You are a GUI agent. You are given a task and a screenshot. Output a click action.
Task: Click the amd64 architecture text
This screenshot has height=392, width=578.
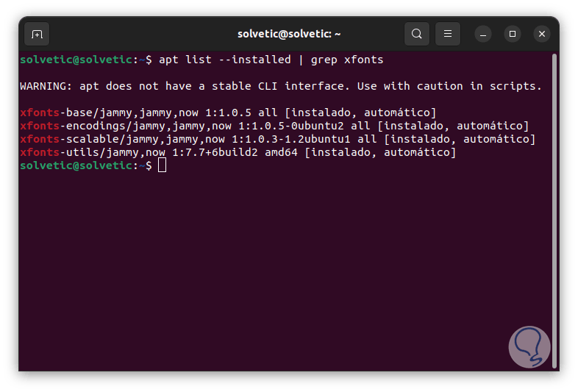281,152
